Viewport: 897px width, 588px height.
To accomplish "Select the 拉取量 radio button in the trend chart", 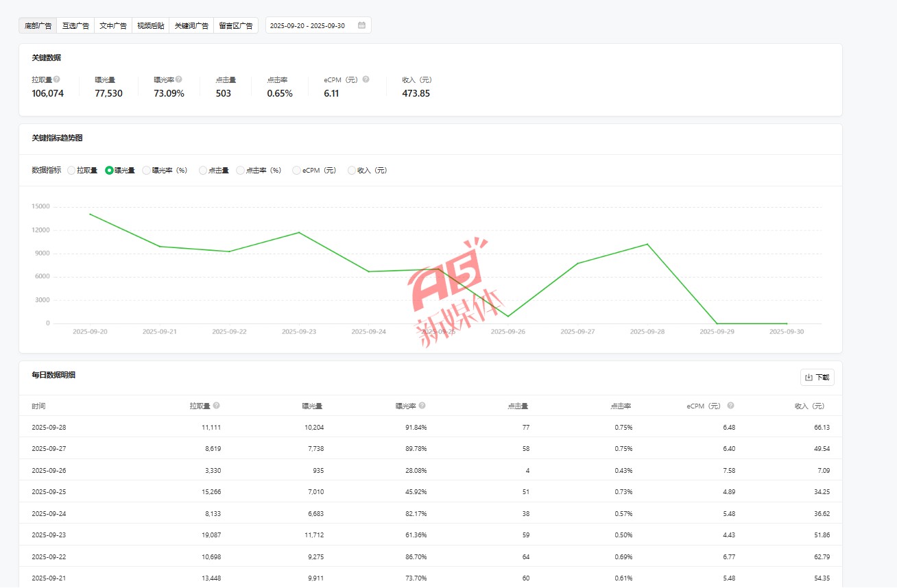I will pyautogui.click(x=71, y=171).
